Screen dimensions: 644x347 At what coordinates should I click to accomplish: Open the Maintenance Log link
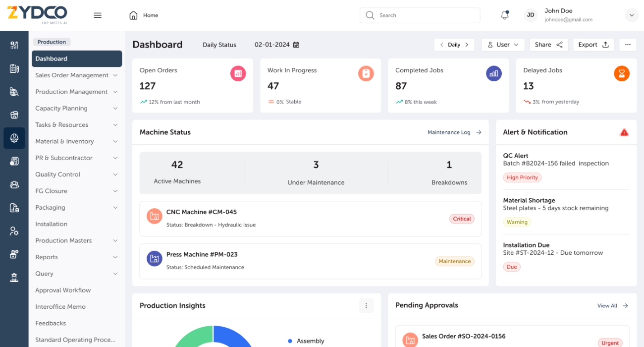454,132
